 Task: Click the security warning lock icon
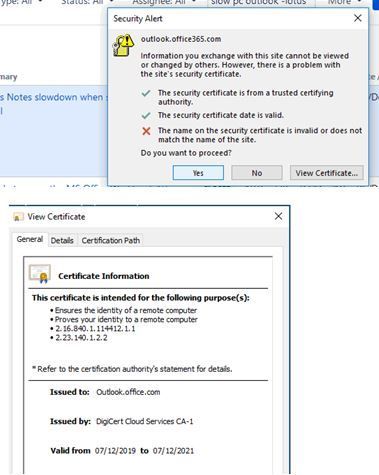123,45
